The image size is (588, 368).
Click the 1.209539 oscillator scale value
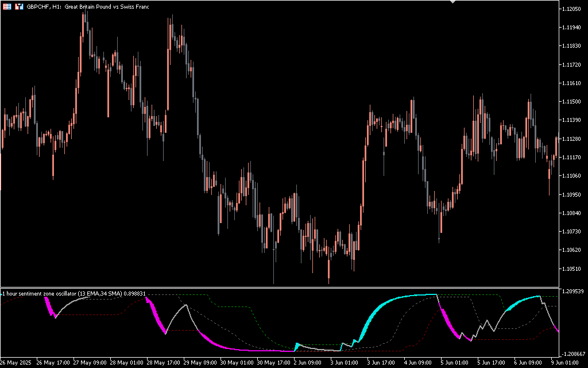coord(572,292)
